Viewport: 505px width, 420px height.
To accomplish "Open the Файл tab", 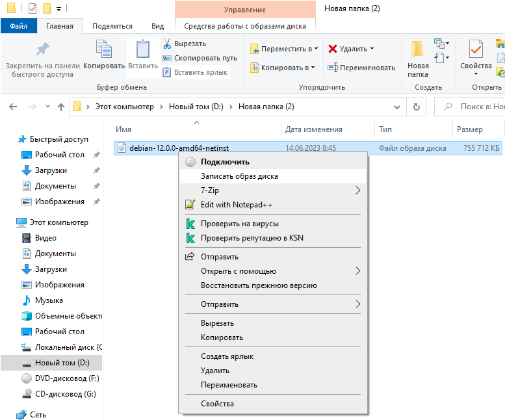I will [x=19, y=26].
